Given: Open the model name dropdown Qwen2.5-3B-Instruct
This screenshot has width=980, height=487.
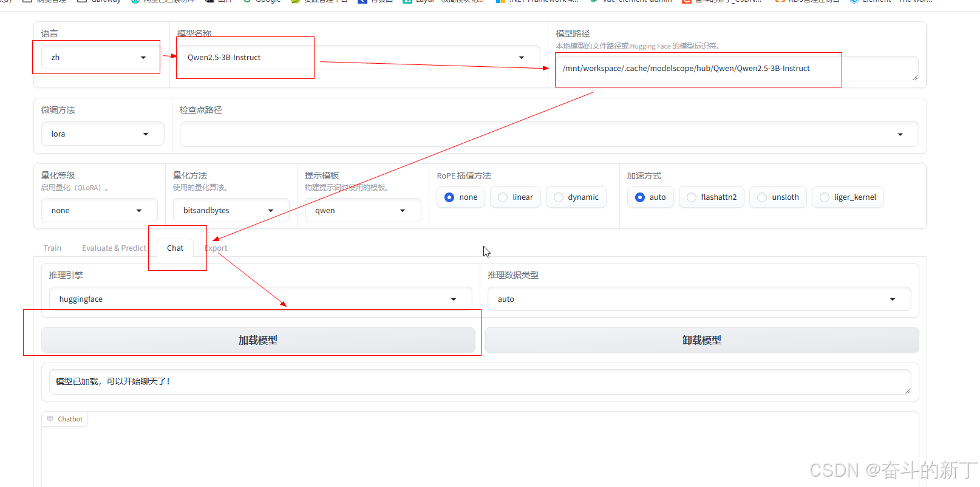Looking at the screenshot, I should [358, 58].
